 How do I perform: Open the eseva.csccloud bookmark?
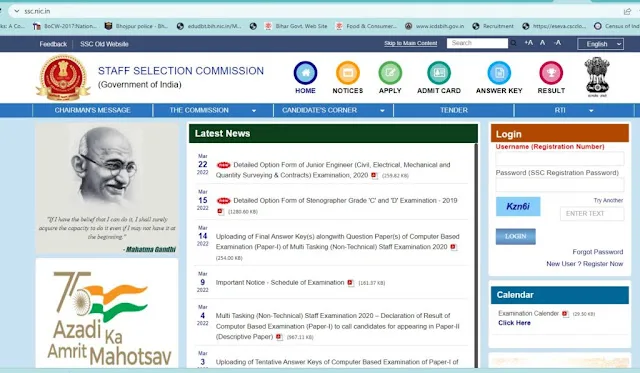554,26
